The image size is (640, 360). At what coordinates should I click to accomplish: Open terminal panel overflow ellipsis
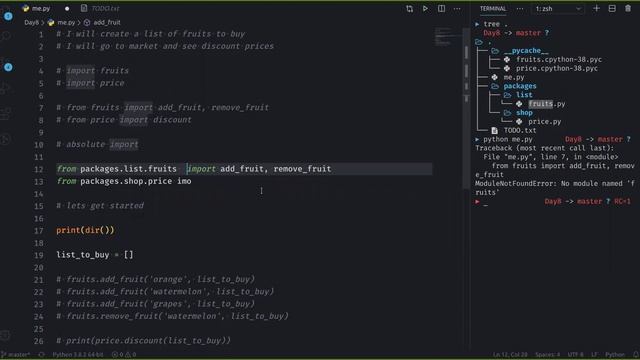(x=520, y=9)
